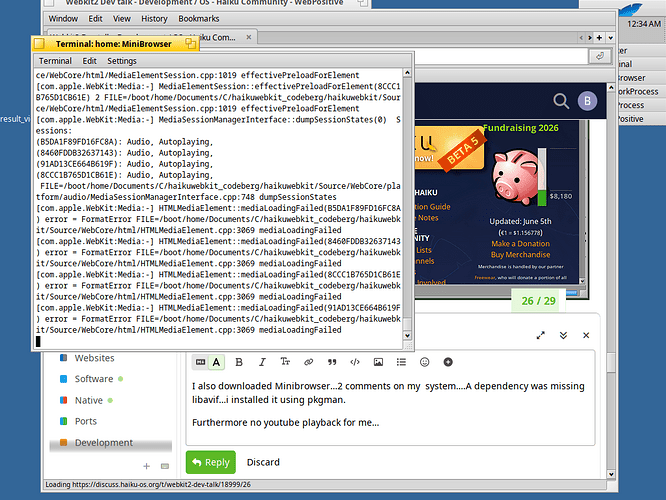Switch to rich text editor A toggle
Image resolution: width=666 pixels, height=500 pixels.
click(216, 362)
